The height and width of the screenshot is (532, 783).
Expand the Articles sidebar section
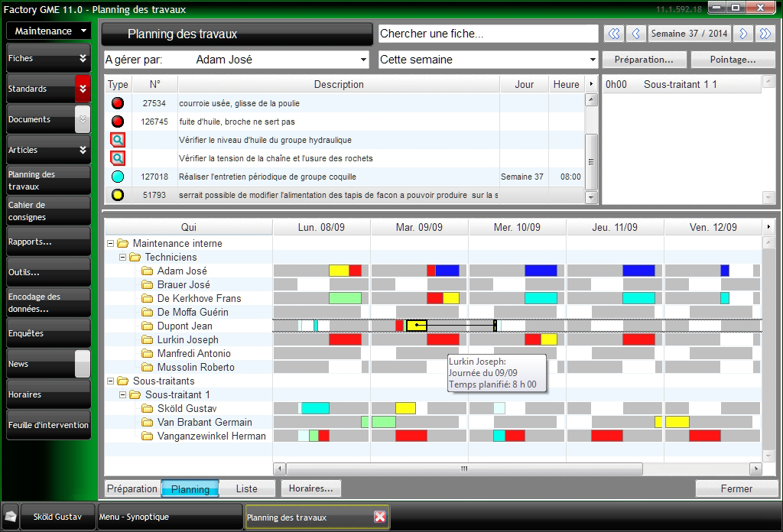pos(83,150)
